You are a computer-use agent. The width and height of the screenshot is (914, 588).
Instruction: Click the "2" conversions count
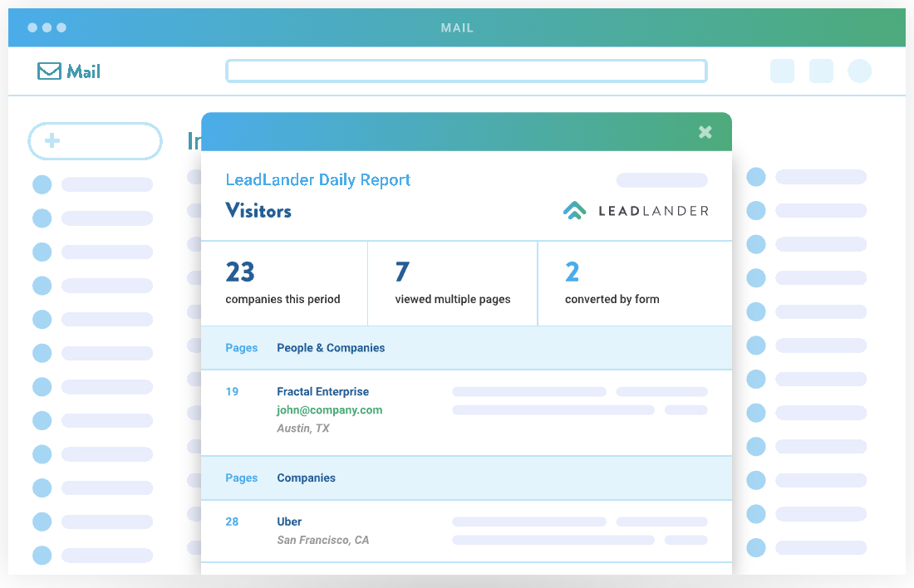click(572, 272)
